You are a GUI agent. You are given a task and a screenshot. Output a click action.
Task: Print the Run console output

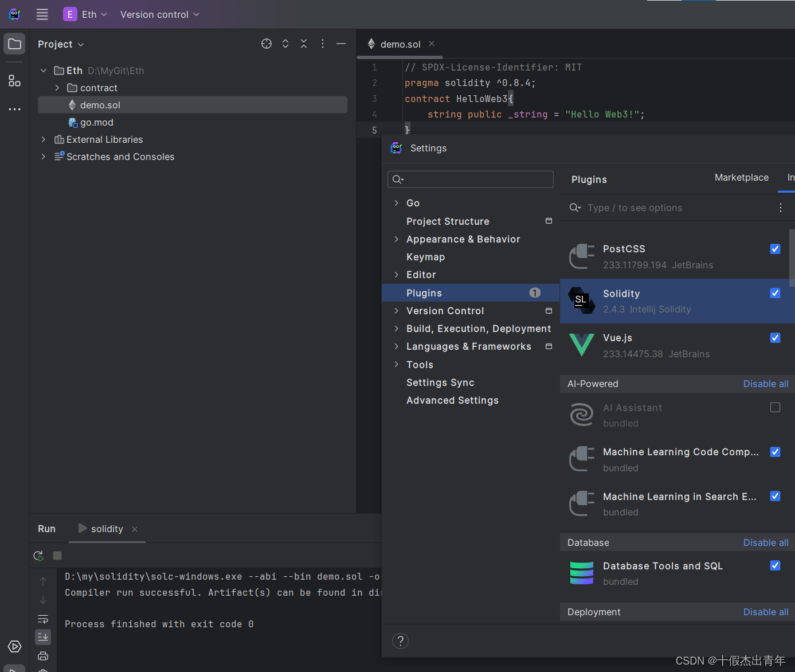pyautogui.click(x=43, y=656)
